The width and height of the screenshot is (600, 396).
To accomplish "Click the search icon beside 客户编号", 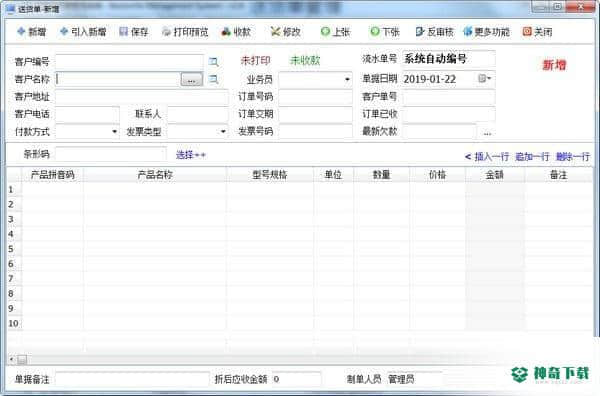I will 214,61.
